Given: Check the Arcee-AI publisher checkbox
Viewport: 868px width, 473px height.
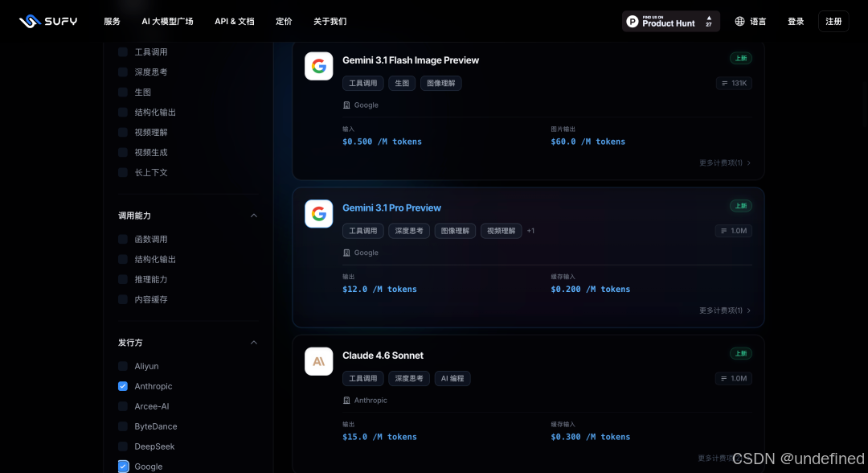Looking at the screenshot, I should pos(123,406).
